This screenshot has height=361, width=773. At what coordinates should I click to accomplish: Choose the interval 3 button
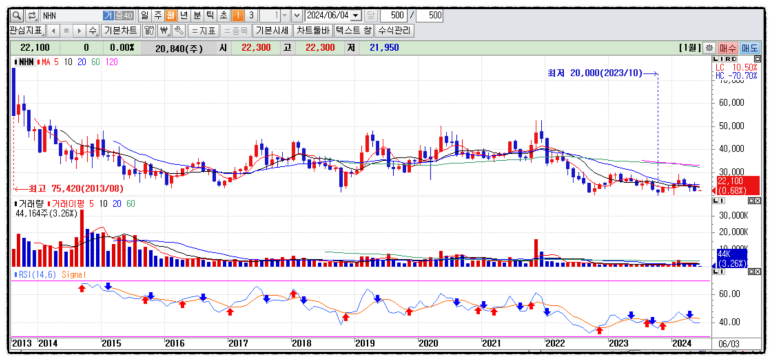(x=251, y=16)
